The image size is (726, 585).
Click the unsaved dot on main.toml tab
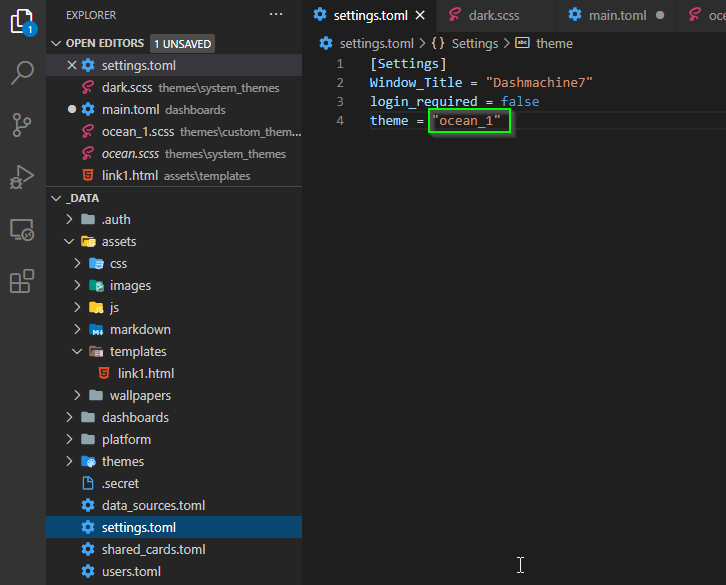point(660,15)
